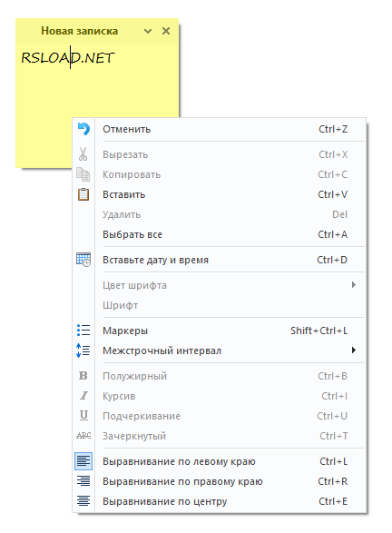
Task: Choose Выравнивание по правому краю
Action: point(220,481)
